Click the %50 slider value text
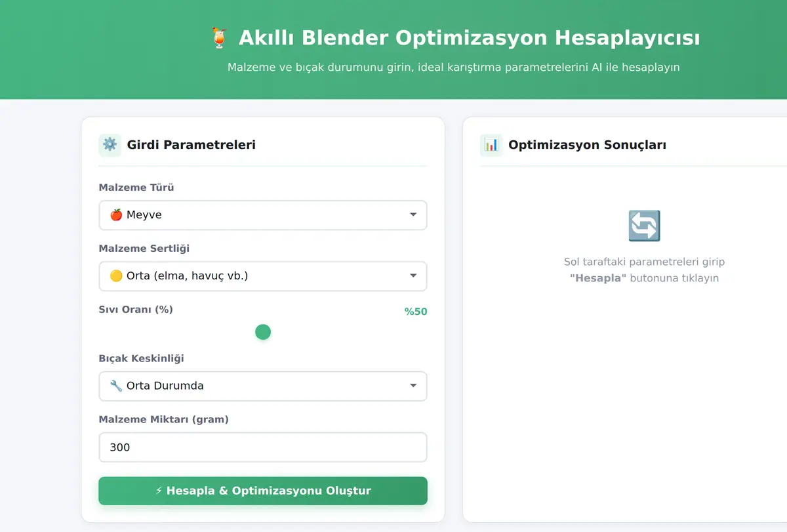 coord(416,312)
